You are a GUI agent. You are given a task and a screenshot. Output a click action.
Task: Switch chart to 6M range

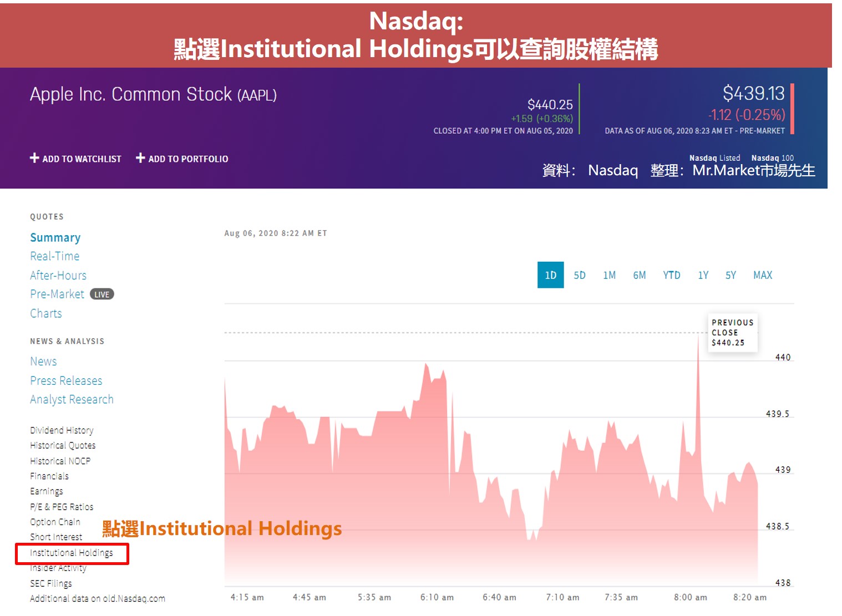pos(640,275)
